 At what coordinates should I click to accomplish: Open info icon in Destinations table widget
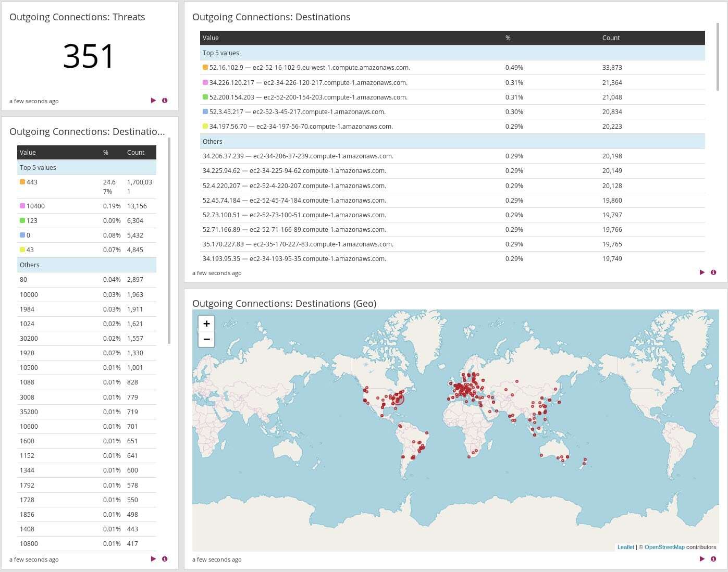tap(713, 272)
